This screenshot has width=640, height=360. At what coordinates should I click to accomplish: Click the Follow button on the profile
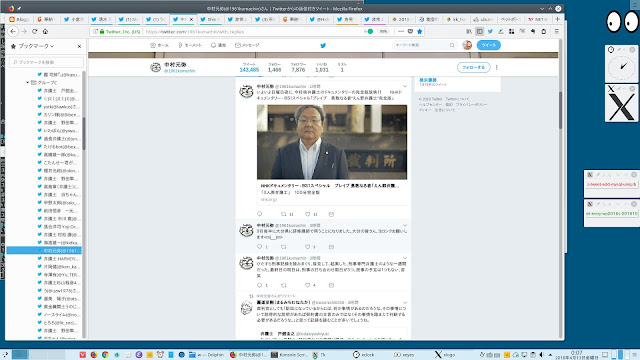(473, 67)
